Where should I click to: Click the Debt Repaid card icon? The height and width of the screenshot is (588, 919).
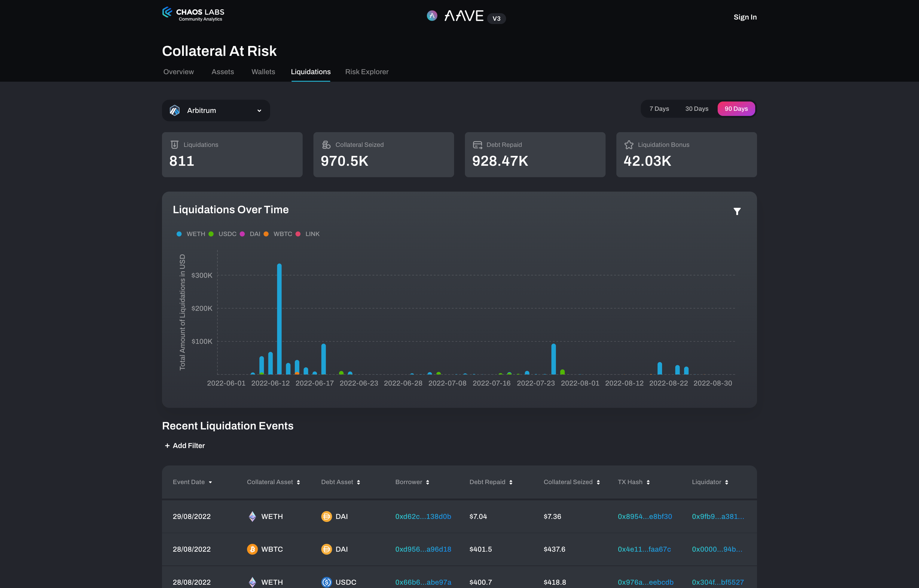click(477, 145)
